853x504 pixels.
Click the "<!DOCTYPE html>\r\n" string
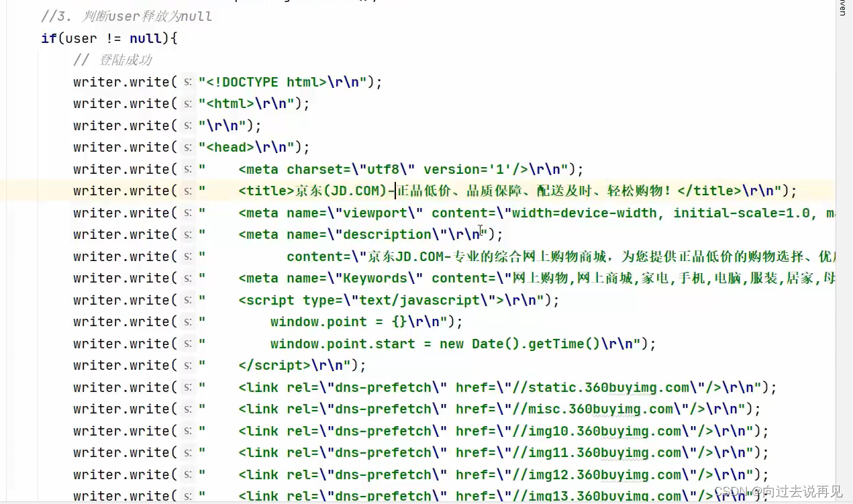click(283, 82)
